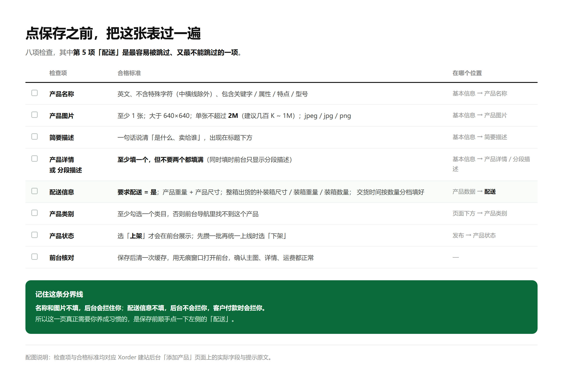Screen dimensions: 563x392
Task: Tick the checkbox for 产品名称
Action: [x=35, y=93]
